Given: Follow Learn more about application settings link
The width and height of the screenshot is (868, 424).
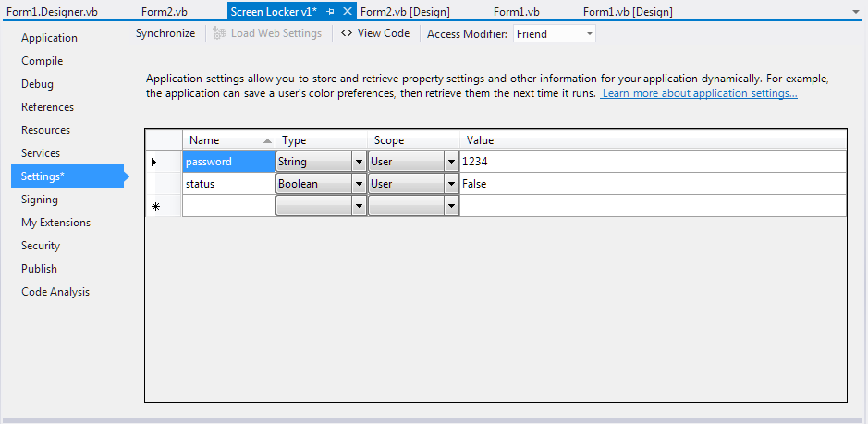Looking at the screenshot, I should 699,93.
